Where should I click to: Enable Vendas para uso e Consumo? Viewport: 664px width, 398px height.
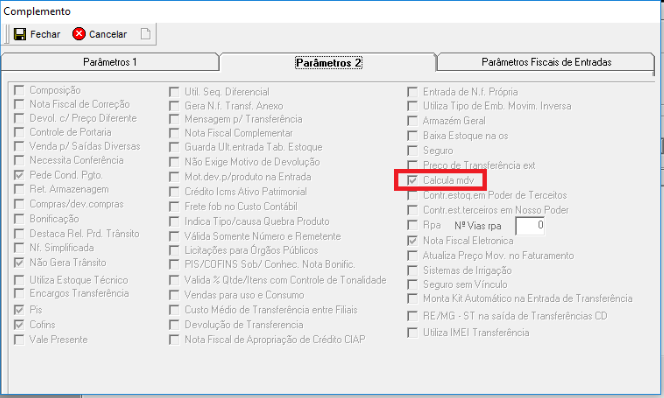pos(174,295)
